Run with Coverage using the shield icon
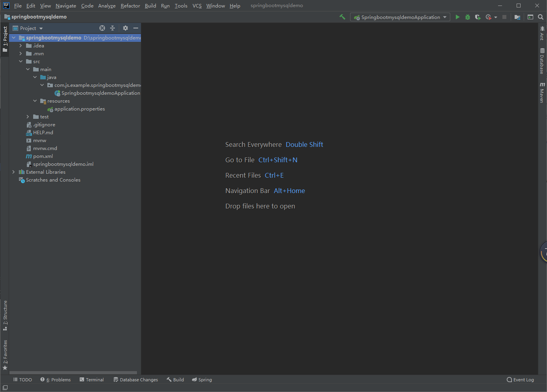547x392 pixels. coord(478,17)
